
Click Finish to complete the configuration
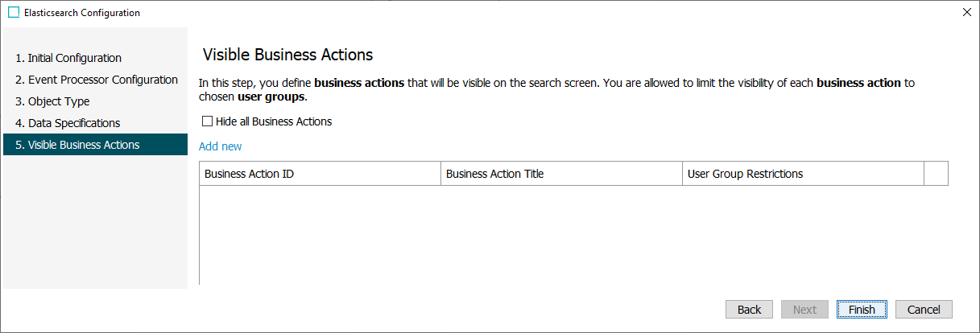(862, 310)
